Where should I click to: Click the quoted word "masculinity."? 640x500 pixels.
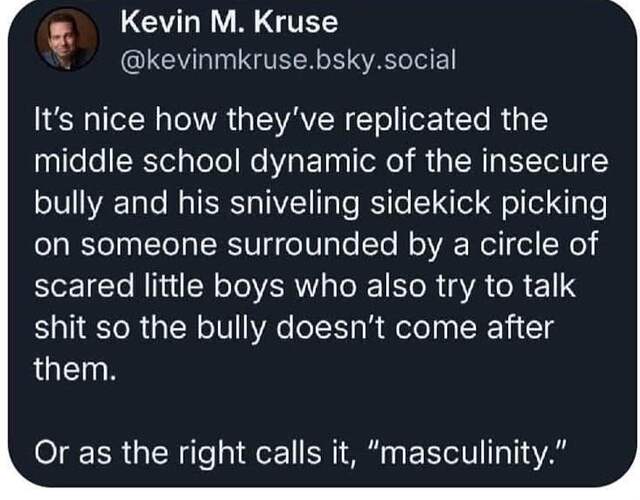pos(468,453)
